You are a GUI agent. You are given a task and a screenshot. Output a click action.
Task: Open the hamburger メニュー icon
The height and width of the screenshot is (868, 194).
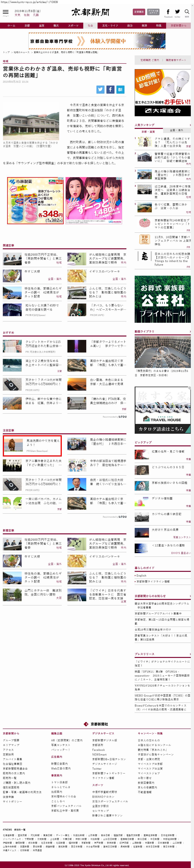6,12
